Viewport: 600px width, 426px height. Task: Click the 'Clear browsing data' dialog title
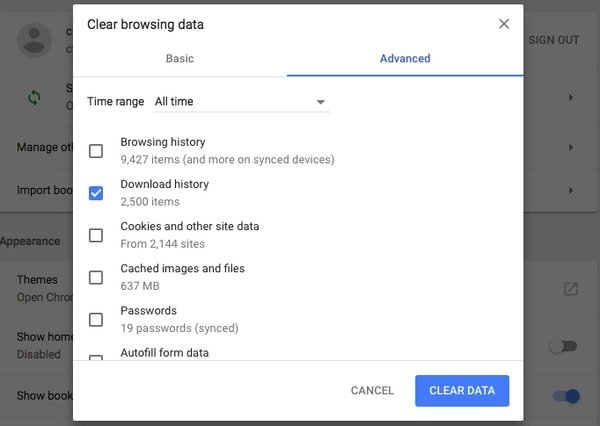point(145,24)
